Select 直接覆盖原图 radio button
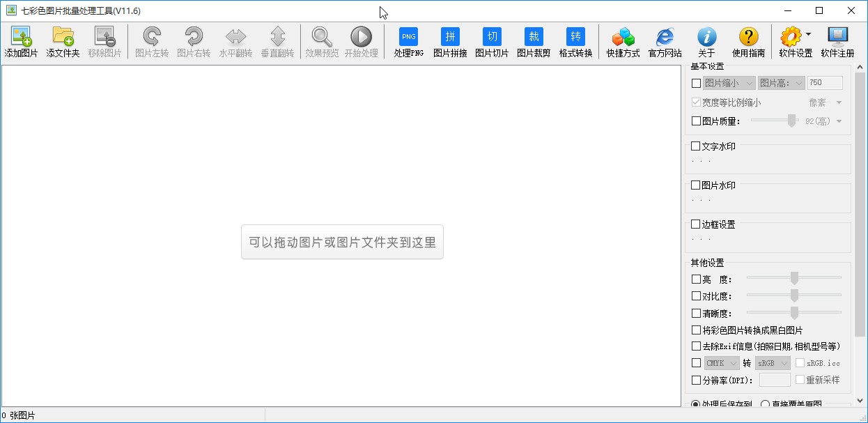 point(765,404)
